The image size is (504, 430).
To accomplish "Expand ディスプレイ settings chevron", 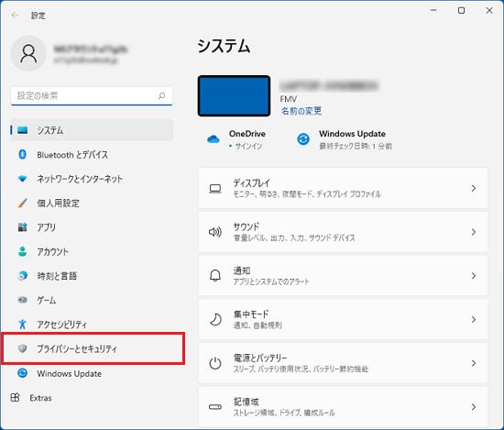I will point(474,189).
